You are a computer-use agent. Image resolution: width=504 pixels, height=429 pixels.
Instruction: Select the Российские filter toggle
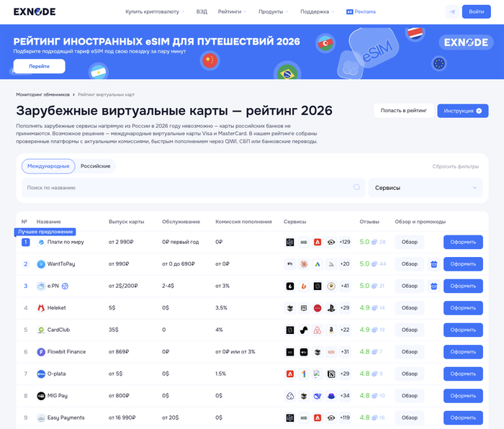(x=96, y=166)
